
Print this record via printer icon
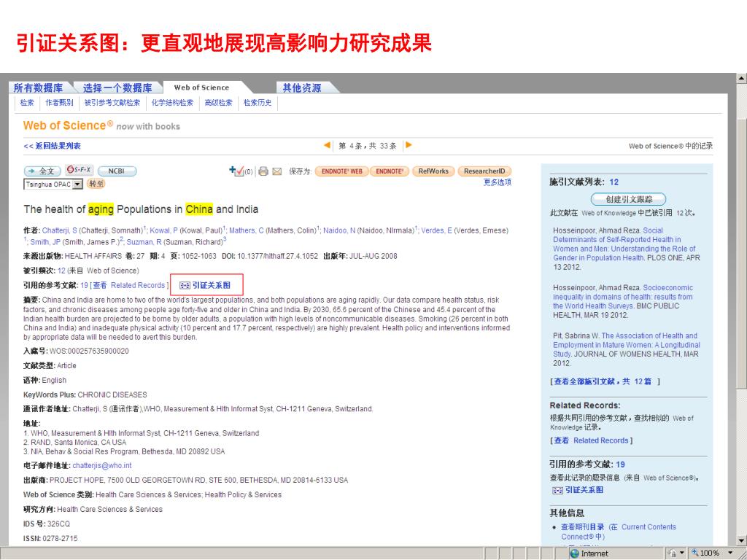coord(263,171)
